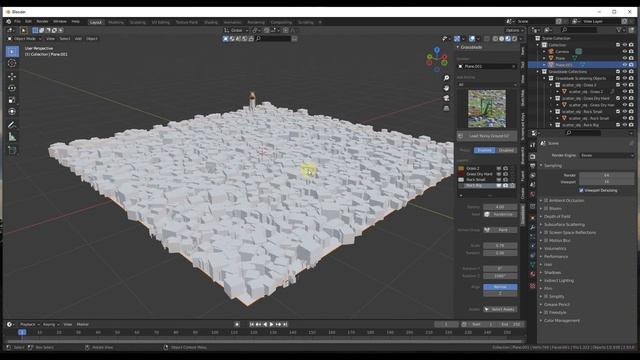Image resolution: width=640 pixels, height=360 pixels.
Task: Open the Render Engine dropdown
Action: point(607,156)
